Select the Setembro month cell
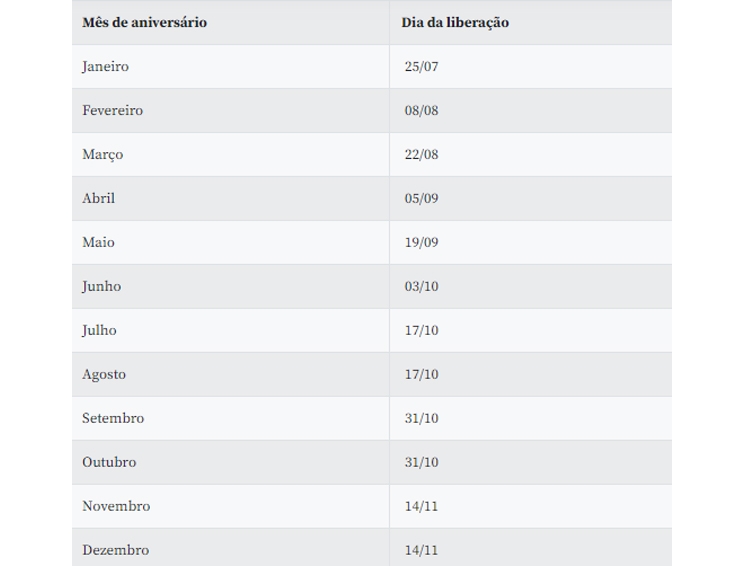This screenshot has height=566, width=745. 113,418
